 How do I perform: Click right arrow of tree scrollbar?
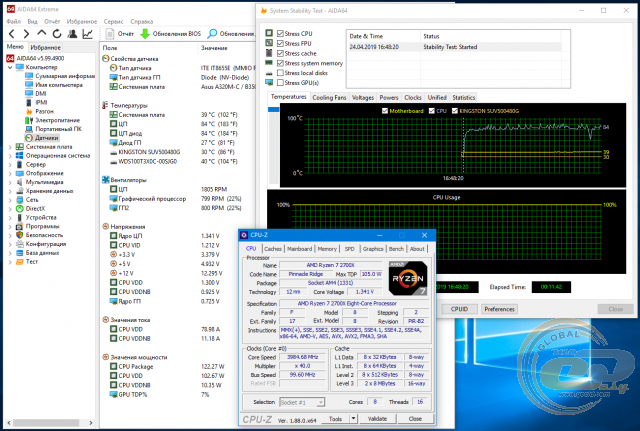(x=91, y=423)
